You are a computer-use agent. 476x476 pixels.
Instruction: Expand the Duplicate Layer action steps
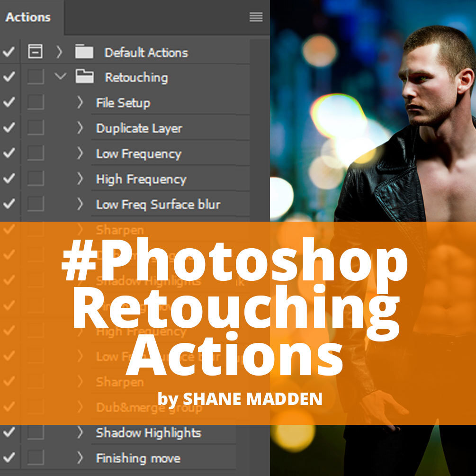(80, 128)
